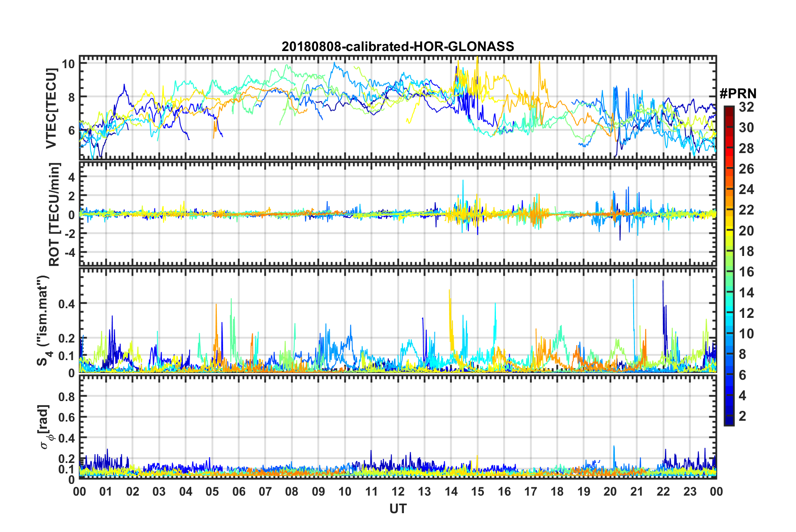Click the UT axis hour label "05"
This screenshot has width=796, height=532.
[x=212, y=491]
